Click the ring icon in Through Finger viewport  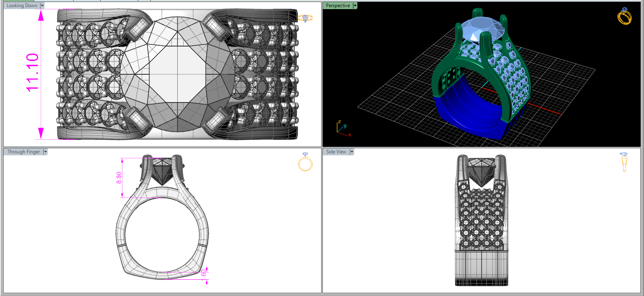(305, 162)
